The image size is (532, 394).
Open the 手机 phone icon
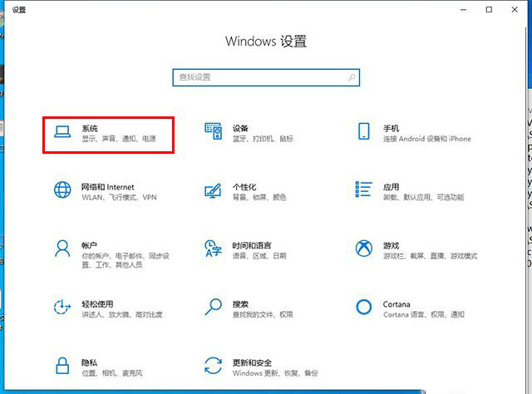point(364,131)
